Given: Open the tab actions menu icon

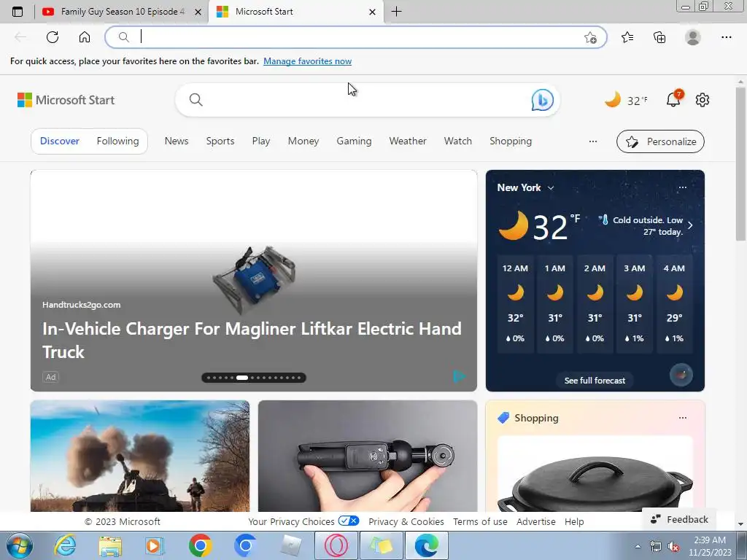Looking at the screenshot, I should 18,12.
